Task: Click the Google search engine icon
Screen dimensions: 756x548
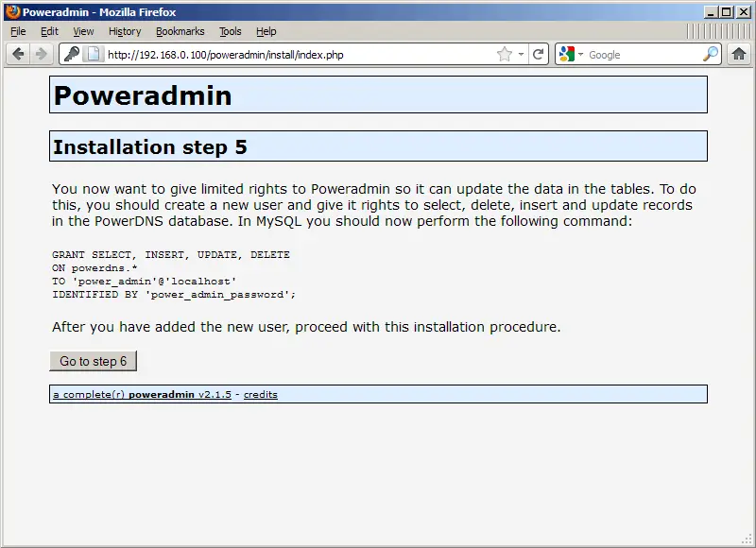Action: (x=566, y=54)
